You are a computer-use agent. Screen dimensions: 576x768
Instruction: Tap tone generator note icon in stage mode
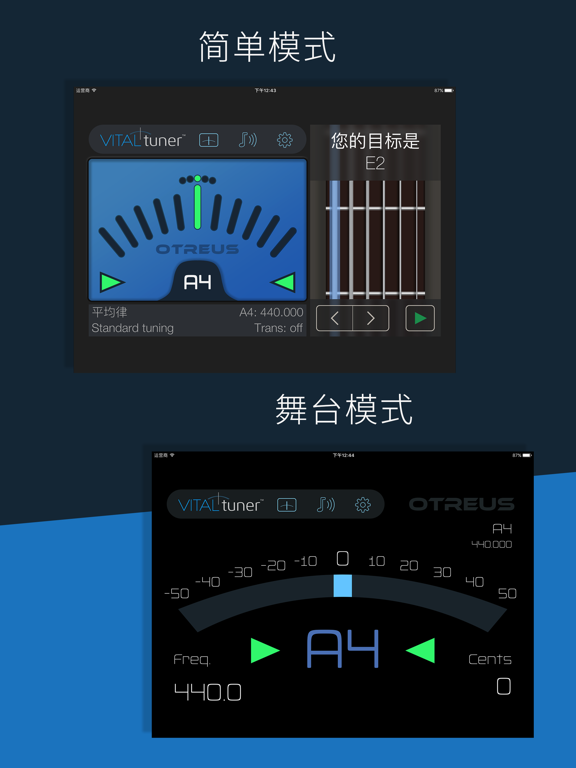(326, 504)
